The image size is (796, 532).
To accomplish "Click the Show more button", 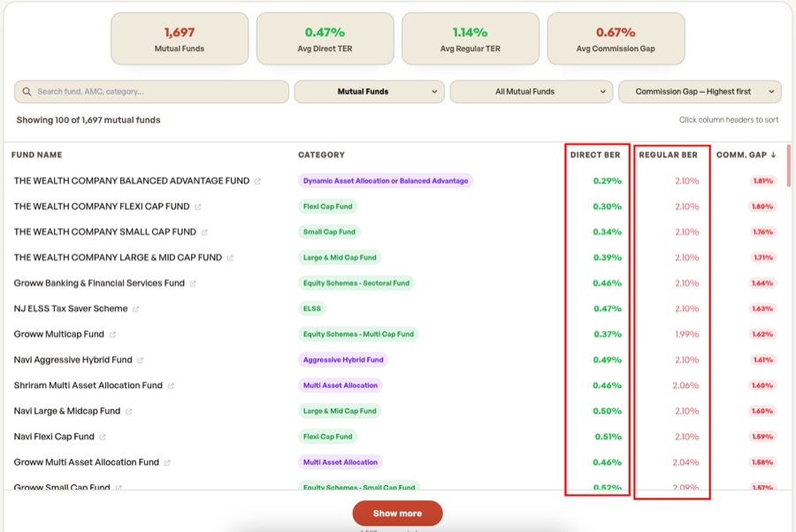I will [397, 513].
